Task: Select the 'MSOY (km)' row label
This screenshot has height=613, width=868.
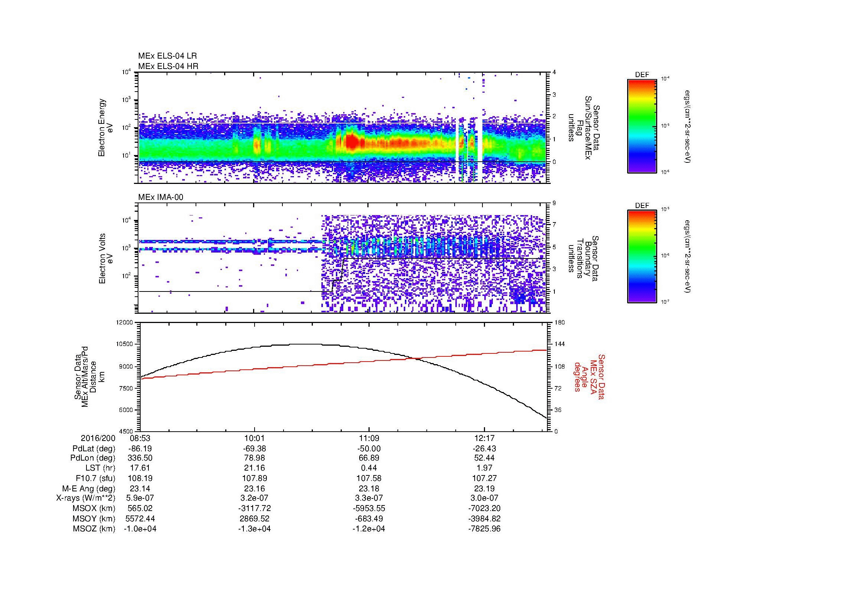Action: click(x=94, y=518)
